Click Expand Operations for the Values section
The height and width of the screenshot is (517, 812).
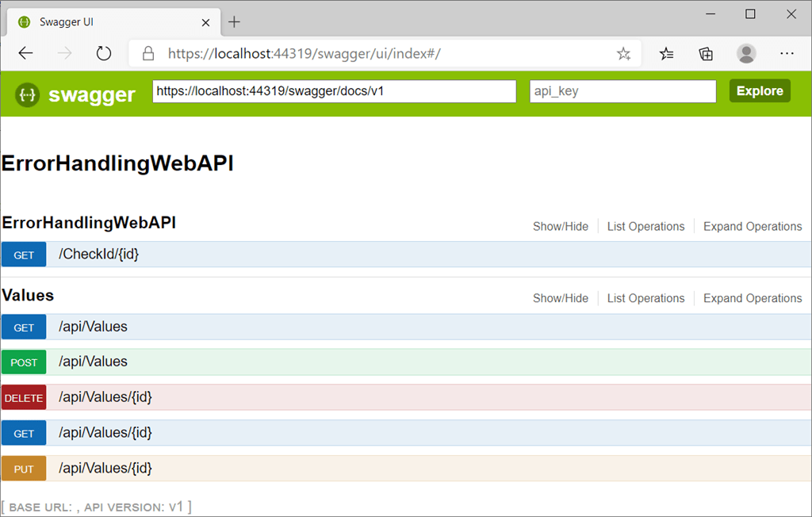click(x=752, y=298)
